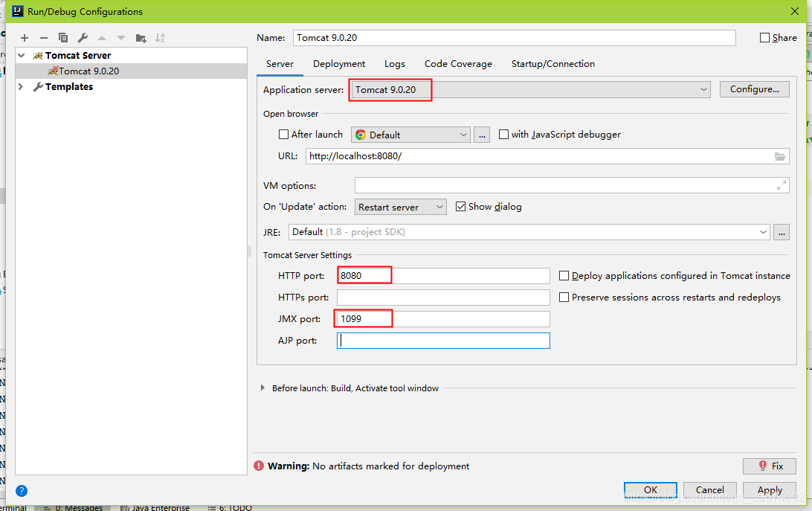812x511 pixels.
Task: Open browser selection ellipsis button
Action: pyautogui.click(x=482, y=135)
